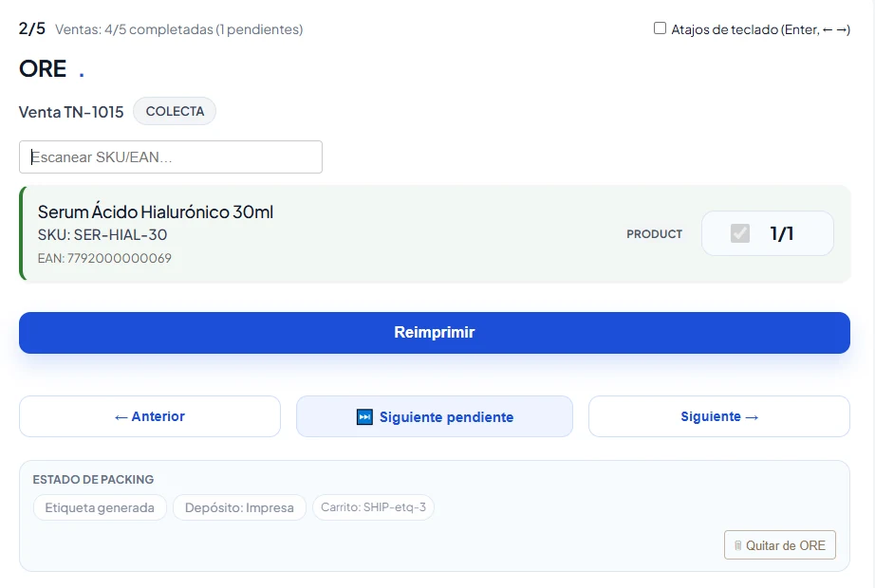Select the SKU: SER-HIAL-30 text

[102, 235]
